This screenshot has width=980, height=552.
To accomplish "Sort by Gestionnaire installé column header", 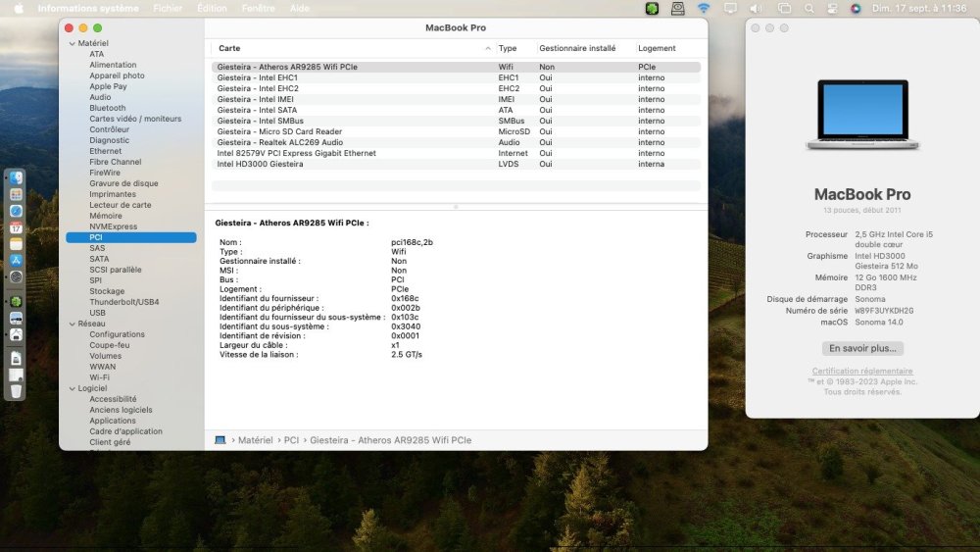I will (x=577, y=48).
